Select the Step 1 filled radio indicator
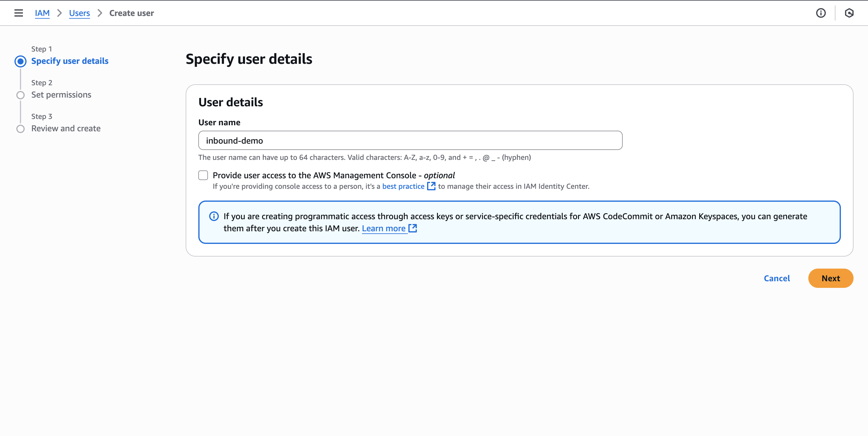Image resolution: width=868 pixels, height=436 pixels. click(x=20, y=61)
